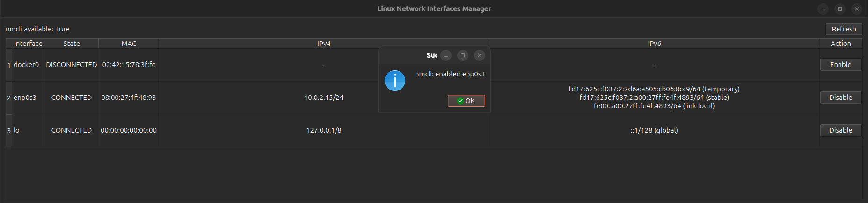Click OK in the success dialog
The width and height of the screenshot is (868, 203).
[466, 101]
